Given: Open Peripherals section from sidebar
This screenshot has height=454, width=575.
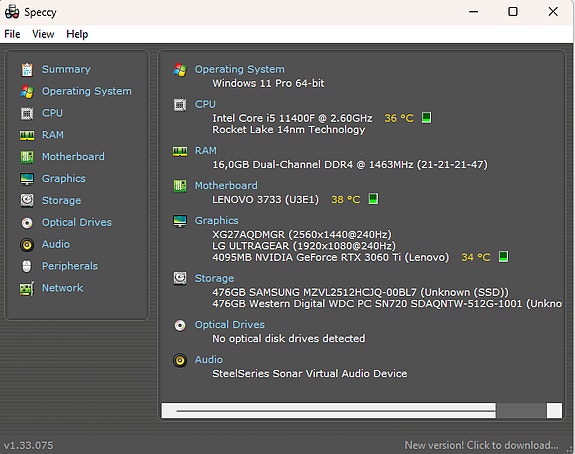Looking at the screenshot, I should pos(70,266).
